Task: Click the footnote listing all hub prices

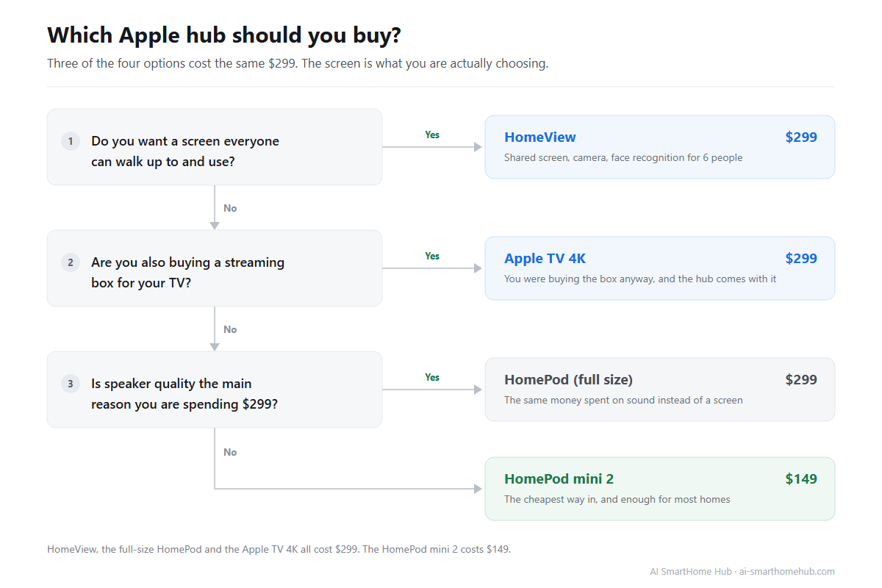Action: coord(279,549)
